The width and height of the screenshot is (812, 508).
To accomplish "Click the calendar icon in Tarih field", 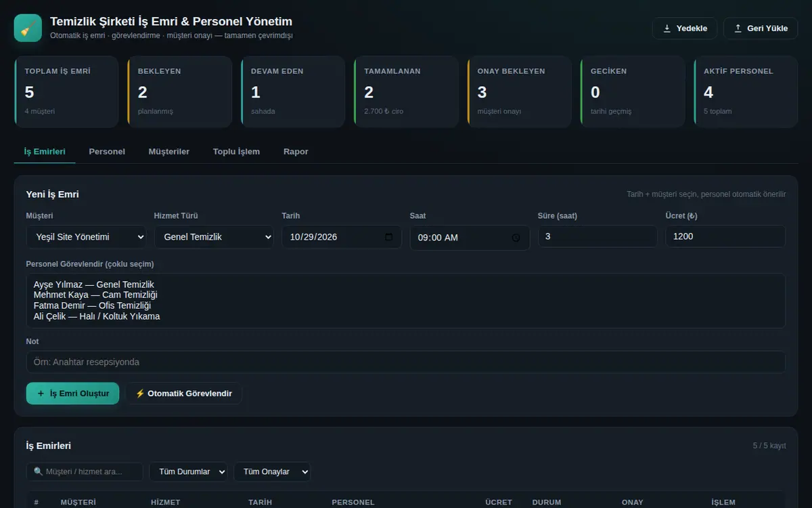I will pos(388,237).
